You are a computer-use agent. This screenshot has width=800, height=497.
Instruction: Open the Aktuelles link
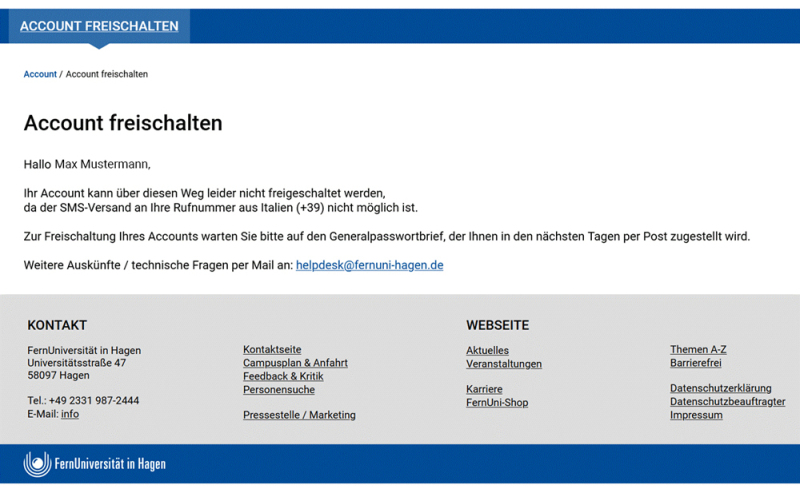tap(487, 351)
